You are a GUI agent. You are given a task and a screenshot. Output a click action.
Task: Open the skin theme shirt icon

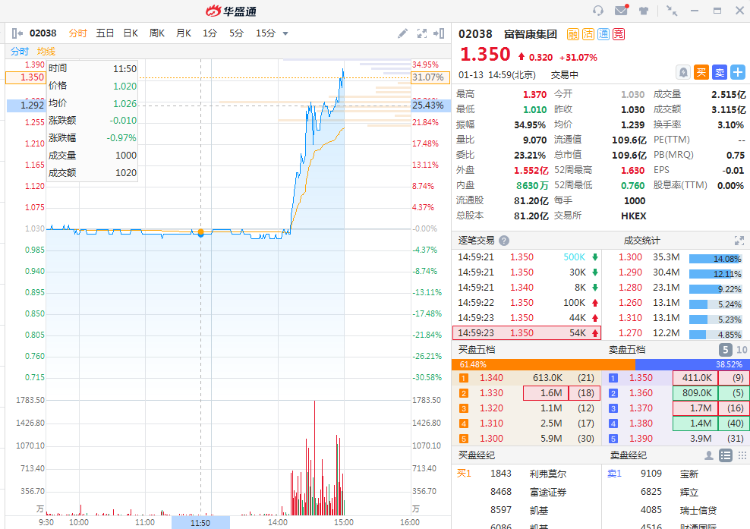click(x=643, y=11)
